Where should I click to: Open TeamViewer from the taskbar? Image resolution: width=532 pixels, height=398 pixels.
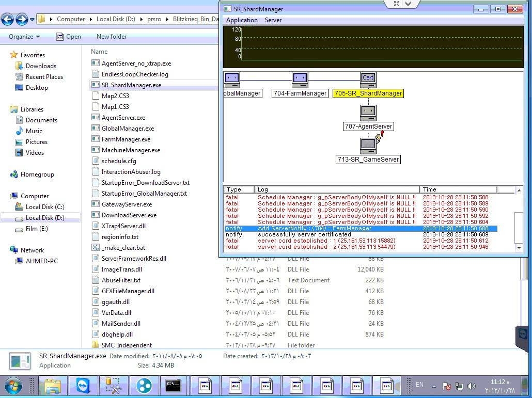click(84, 386)
